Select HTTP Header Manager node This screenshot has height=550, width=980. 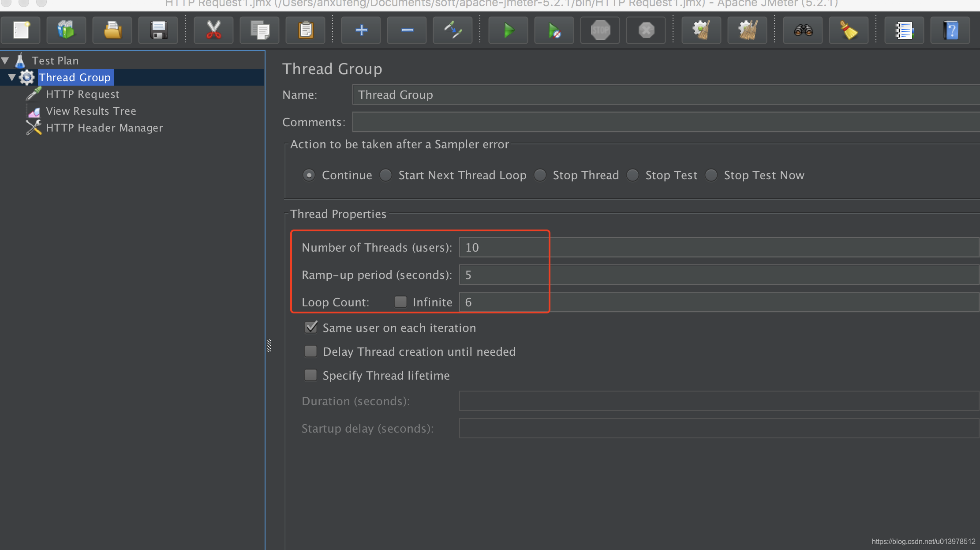click(x=104, y=128)
